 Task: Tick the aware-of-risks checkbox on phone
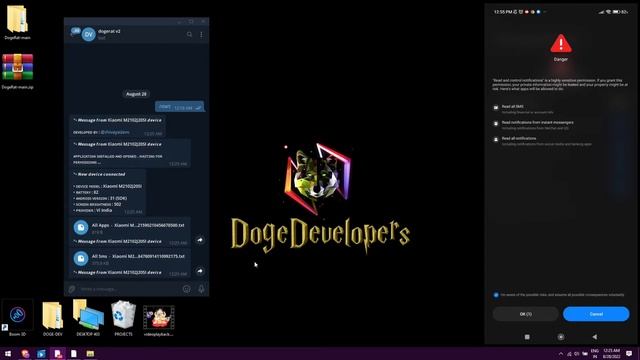(x=496, y=295)
